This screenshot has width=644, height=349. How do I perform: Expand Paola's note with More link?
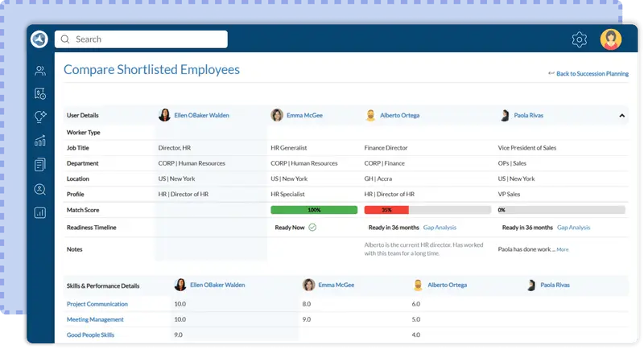tap(562, 250)
